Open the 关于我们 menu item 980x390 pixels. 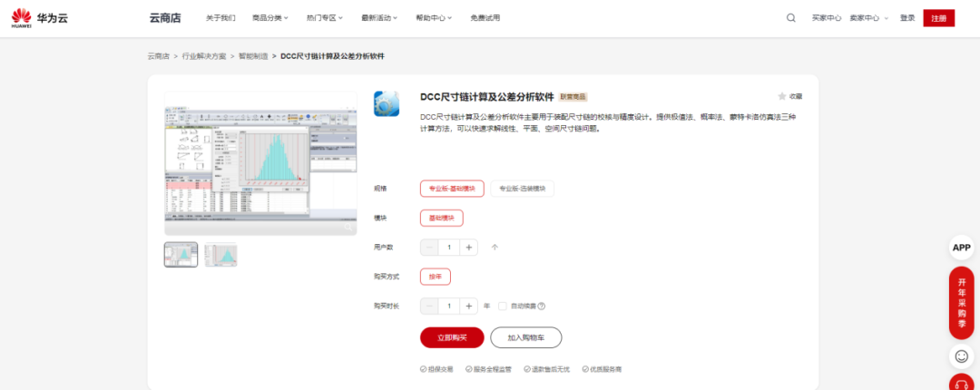coord(220,18)
